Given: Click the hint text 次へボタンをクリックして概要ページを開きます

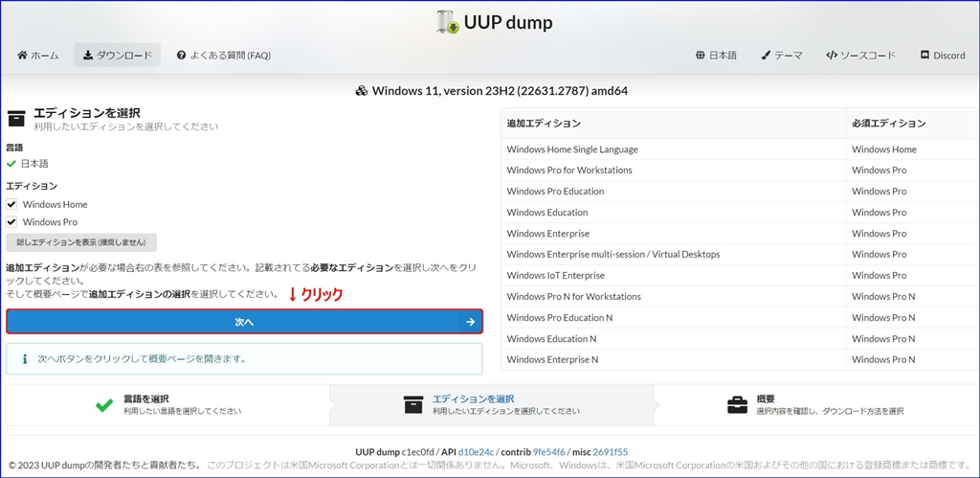Looking at the screenshot, I should click(x=142, y=359).
